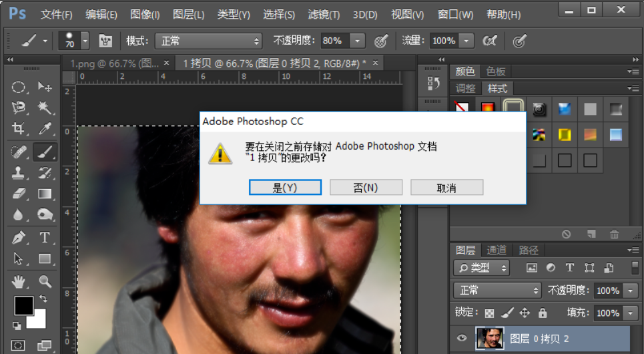Viewport: 644px width, 354px height.
Task: Switch to the 通道 tab
Action: click(x=496, y=250)
